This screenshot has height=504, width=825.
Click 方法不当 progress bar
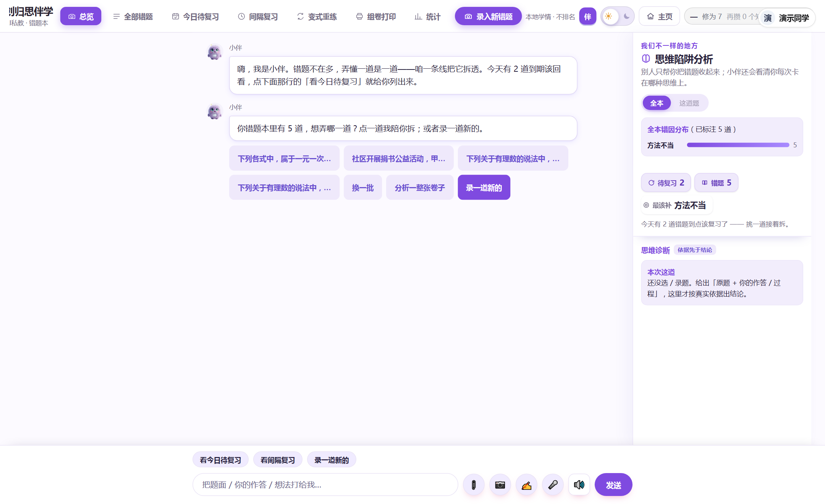(738, 145)
